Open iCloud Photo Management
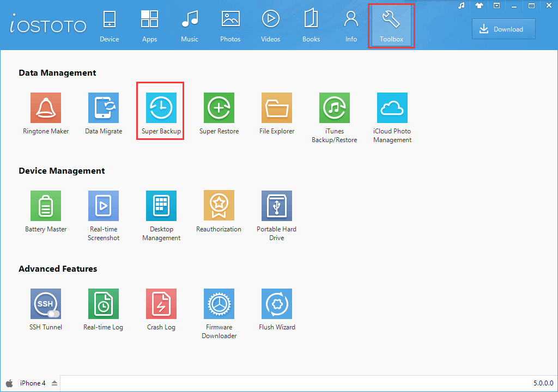 click(392, 108)
